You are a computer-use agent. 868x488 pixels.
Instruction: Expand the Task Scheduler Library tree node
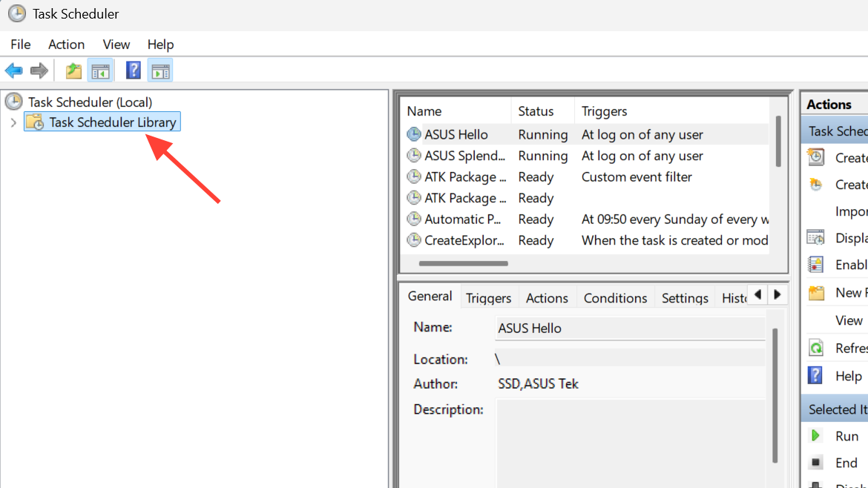(13, 122)
